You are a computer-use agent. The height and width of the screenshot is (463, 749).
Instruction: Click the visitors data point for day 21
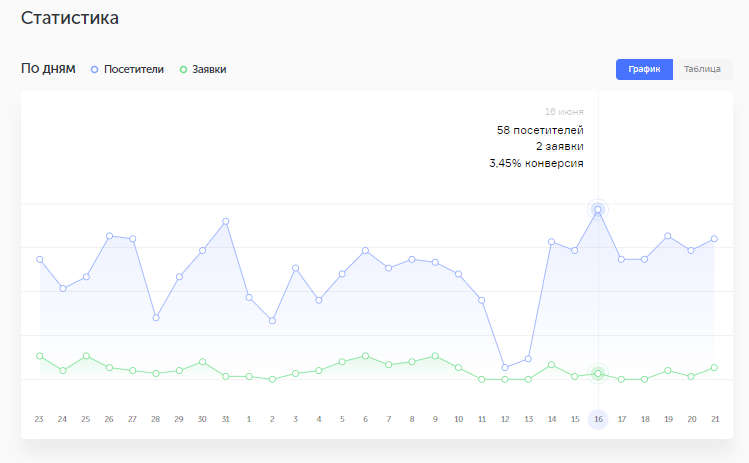[714, 238]
